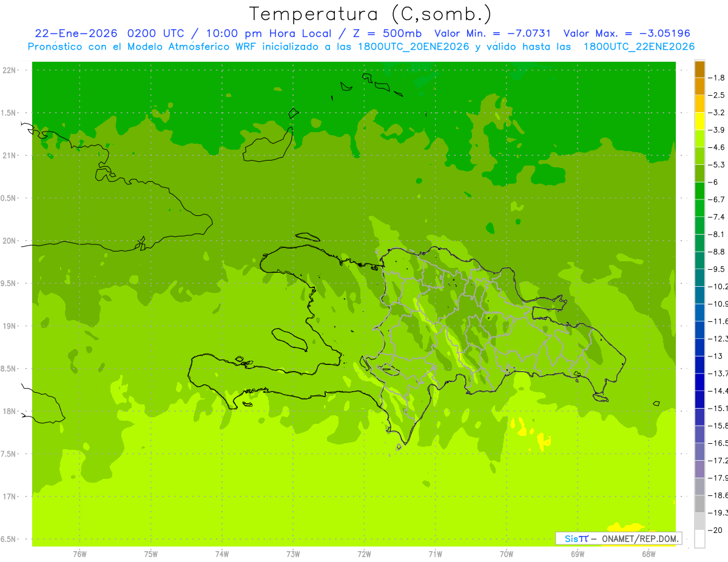Pick the lime swatch between -3.9 and -4.6
The image size is (728, 562).
pos(699,138)
